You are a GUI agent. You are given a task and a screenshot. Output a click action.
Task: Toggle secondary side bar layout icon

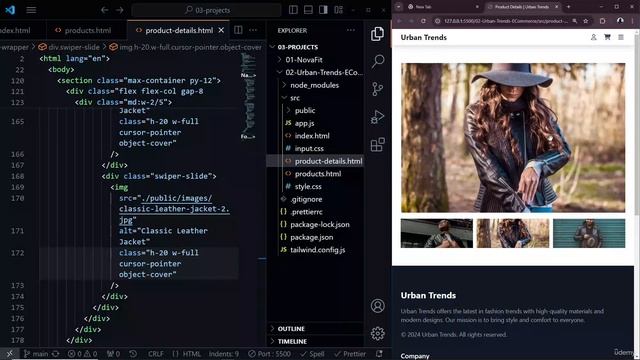[323, 10]
